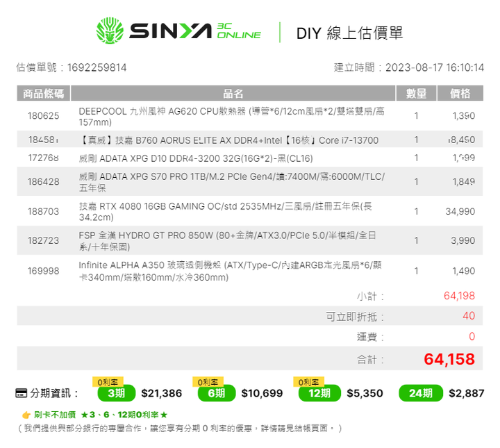Click the $21,386 installment amount
This screenshot has width=500, height=448.
point(161,393)
